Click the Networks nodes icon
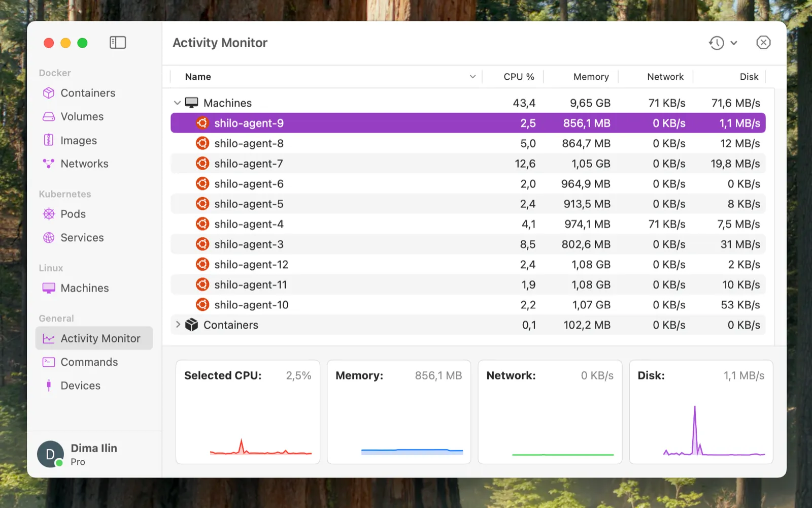 49,164
